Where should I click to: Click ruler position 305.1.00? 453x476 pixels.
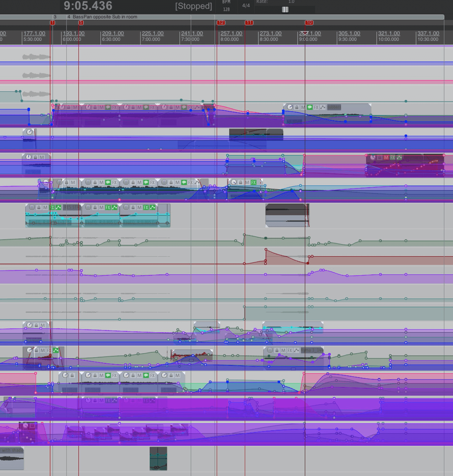[x=349, y=33]
